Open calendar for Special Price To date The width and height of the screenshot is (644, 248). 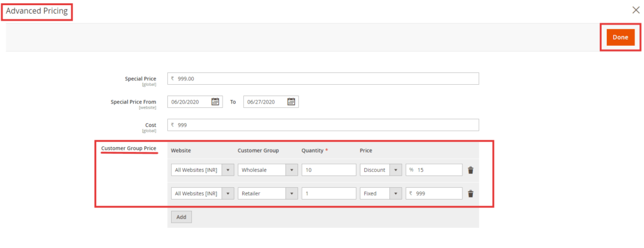point(291,102)
